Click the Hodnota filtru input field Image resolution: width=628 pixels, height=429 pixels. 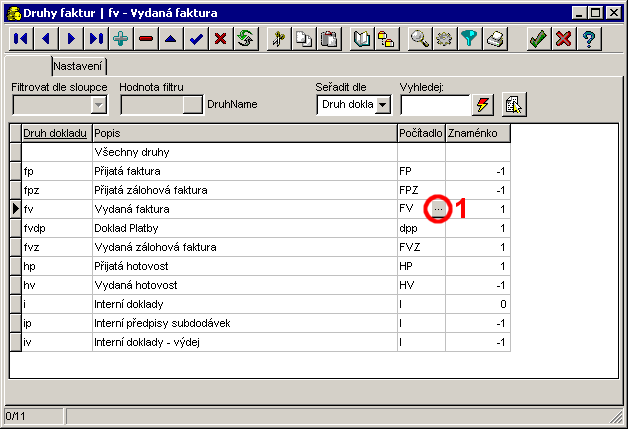click(x=151, y=106)
